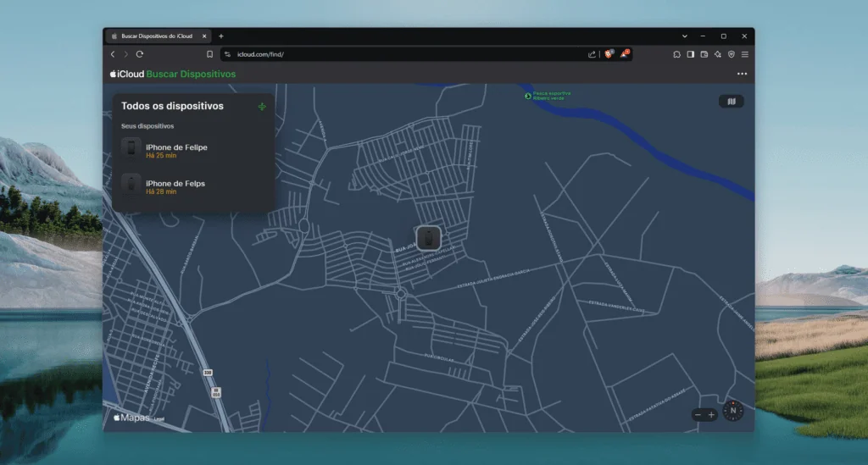Open the iCloud three-dots menu
This screenshot has height=465, width=868.
click(742, 75)
